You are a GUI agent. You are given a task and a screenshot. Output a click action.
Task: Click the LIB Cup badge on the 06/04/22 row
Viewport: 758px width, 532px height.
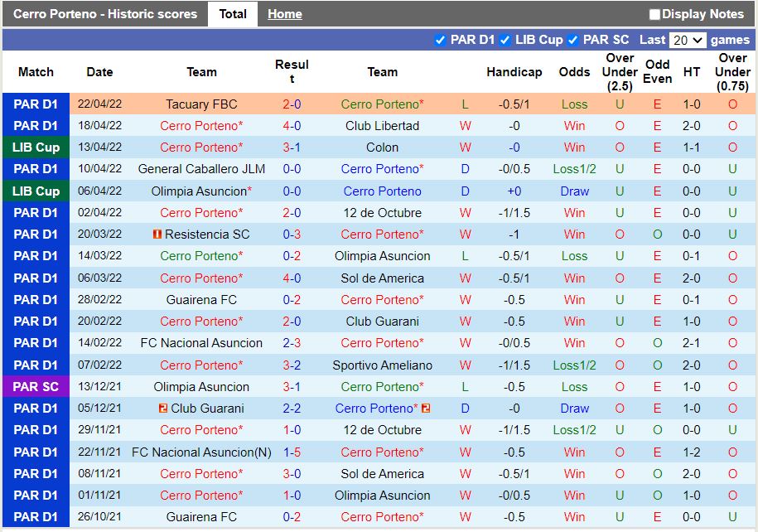pyautogui.click(x=35, y=191)
